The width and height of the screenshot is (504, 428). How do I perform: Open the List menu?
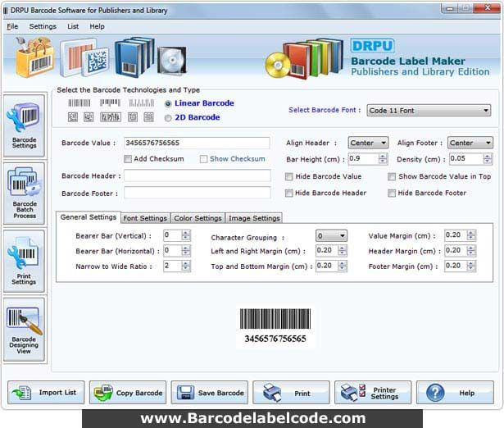point(73,26)
